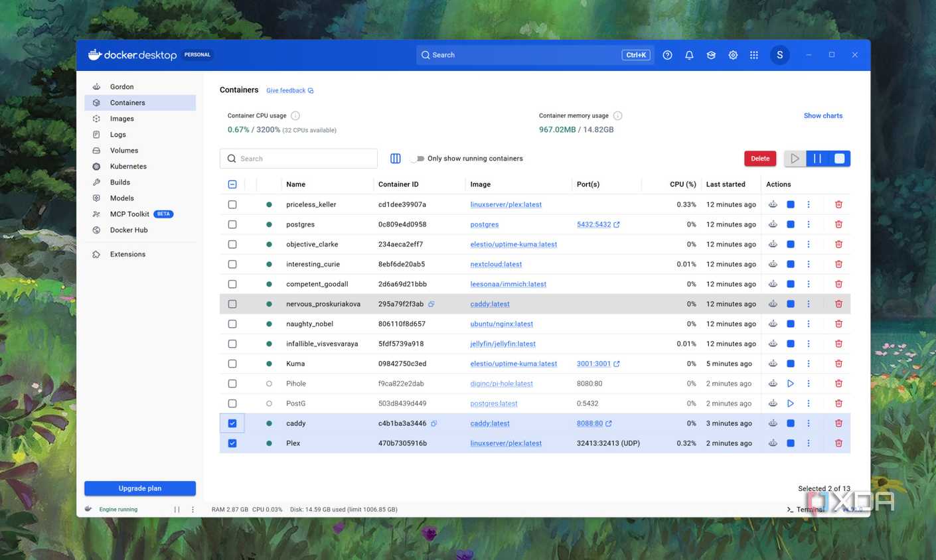Check the competent_goodall row checkbox
This screenshot has width=936, height=560.
pyautogui.click(x=232, y=284)
